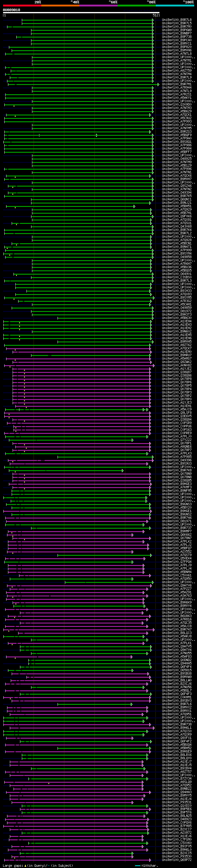
Task: Click the UniRef100_B7ZY34 label
Action: point(177,778)
